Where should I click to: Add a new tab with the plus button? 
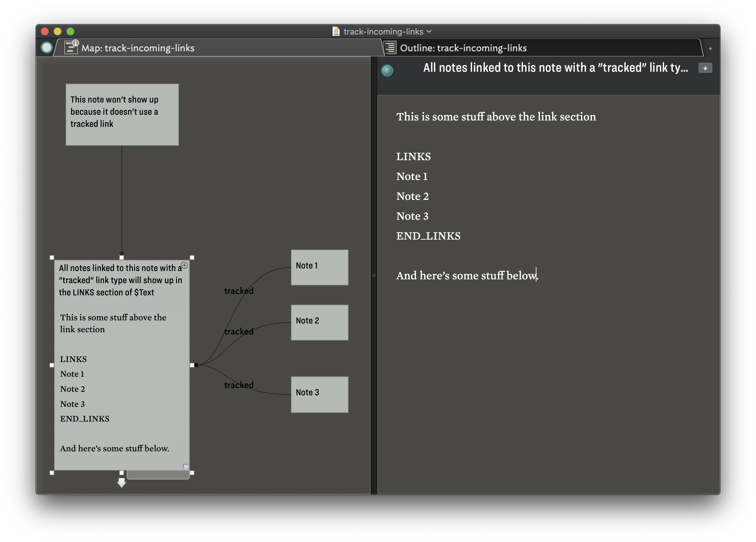tap(710, 49)
